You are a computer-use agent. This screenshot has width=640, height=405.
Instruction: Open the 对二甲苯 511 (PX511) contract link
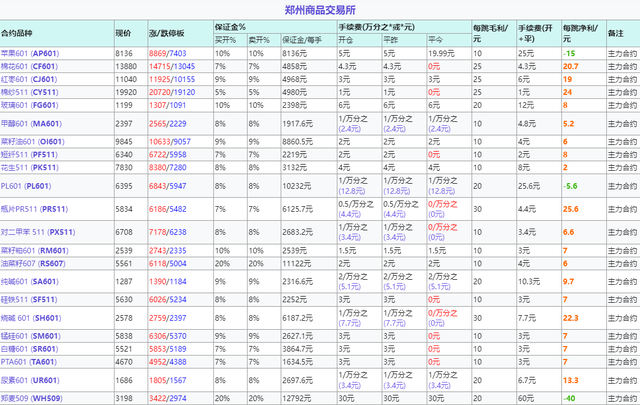click(x=38, y=232)
